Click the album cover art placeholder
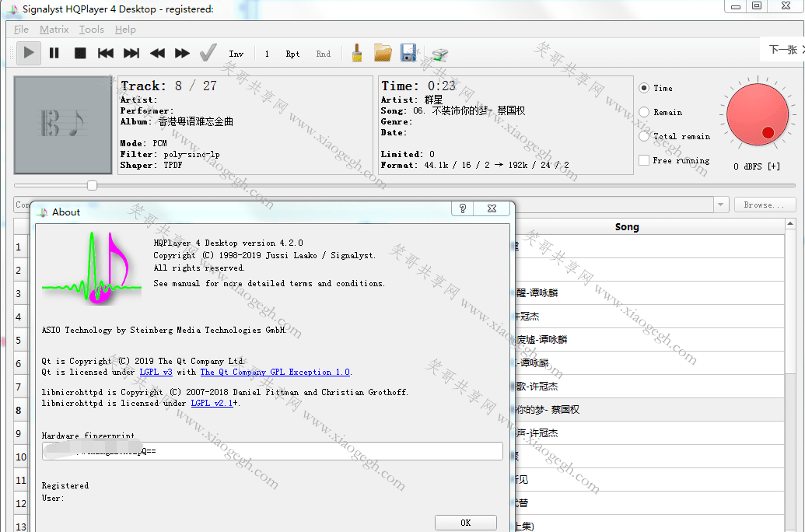The width and height of the screenshot is (805, 532). [63, 125]
